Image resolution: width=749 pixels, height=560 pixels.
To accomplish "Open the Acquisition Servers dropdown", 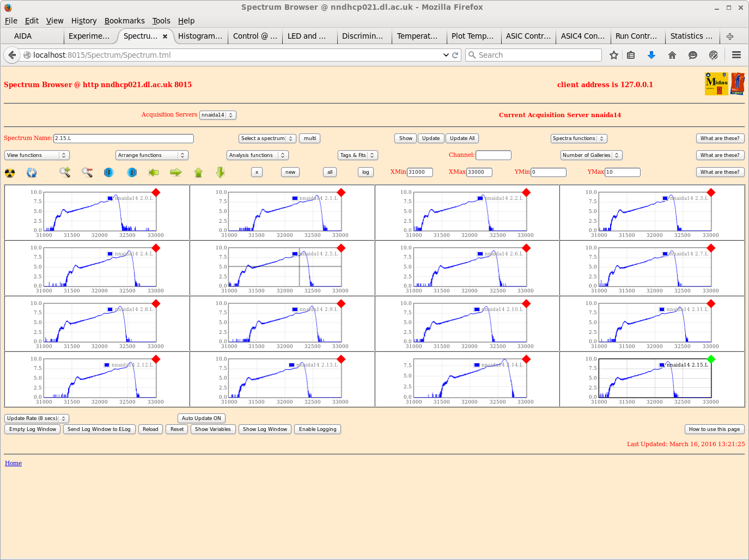I will coord(218,115).
